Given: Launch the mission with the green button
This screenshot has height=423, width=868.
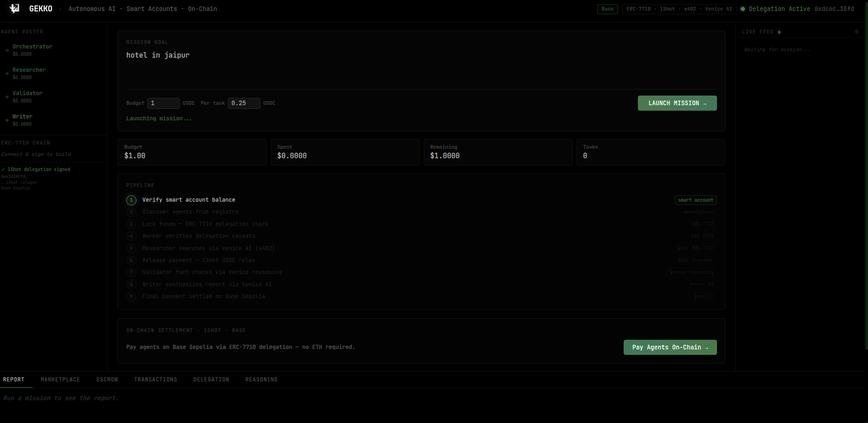Looking at the screenshot, I should 677,103.
